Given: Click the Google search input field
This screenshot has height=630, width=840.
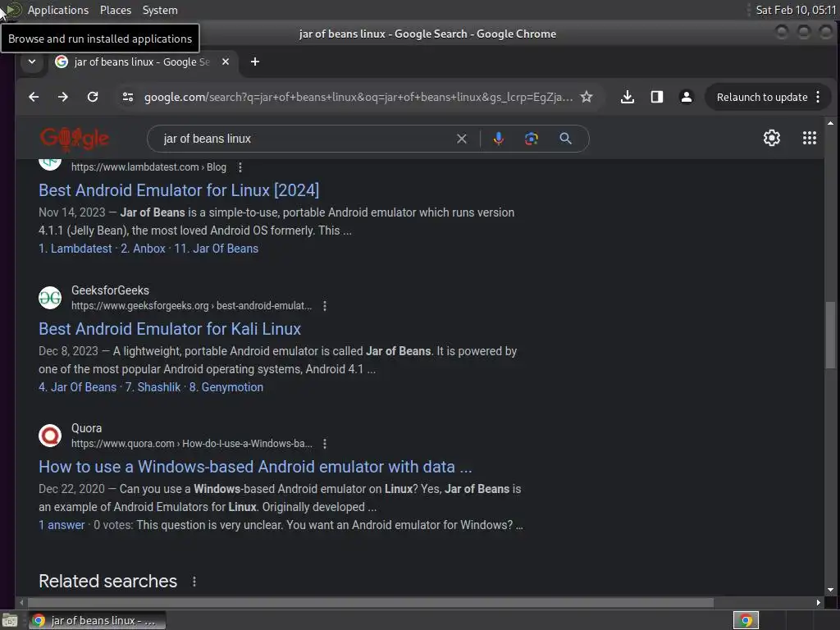Looking at the screenshot, I should click(x=305, y=139).
